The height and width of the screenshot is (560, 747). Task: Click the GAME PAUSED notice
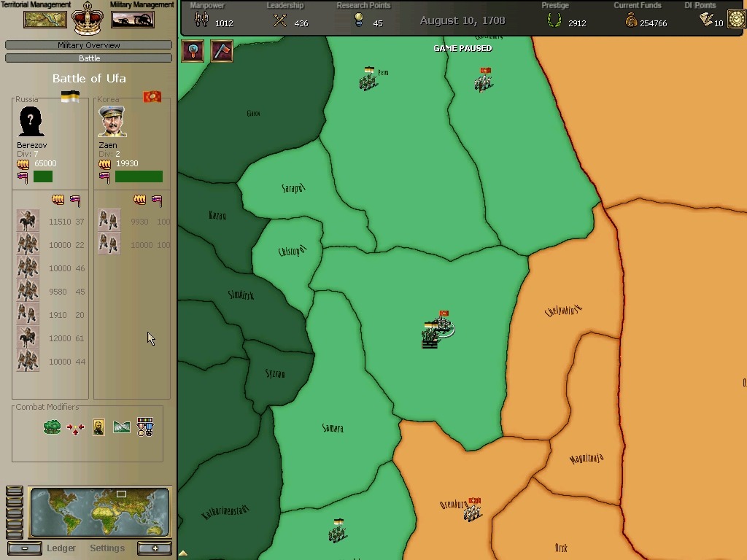(462, 48)
